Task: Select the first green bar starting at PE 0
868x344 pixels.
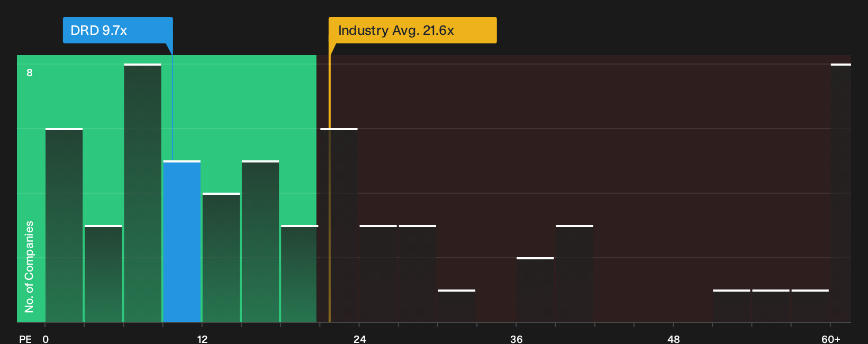Action: click(x=64, y=225)
